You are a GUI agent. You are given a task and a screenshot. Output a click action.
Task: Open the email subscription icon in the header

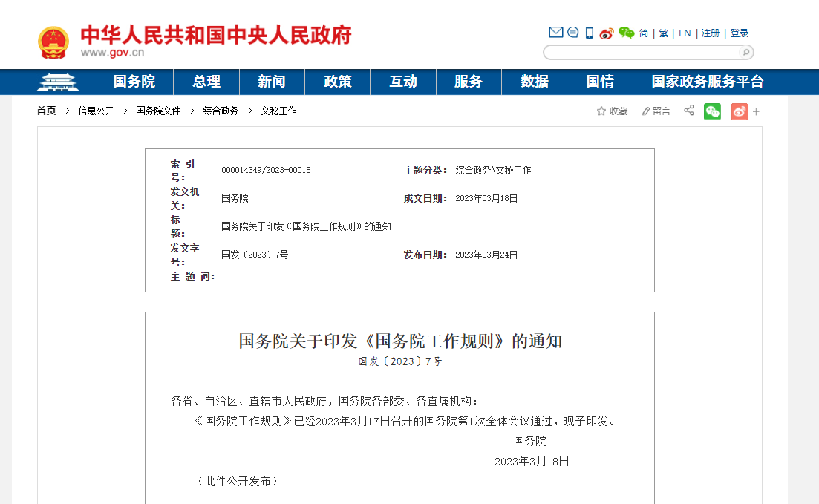(x=555, y=32)
